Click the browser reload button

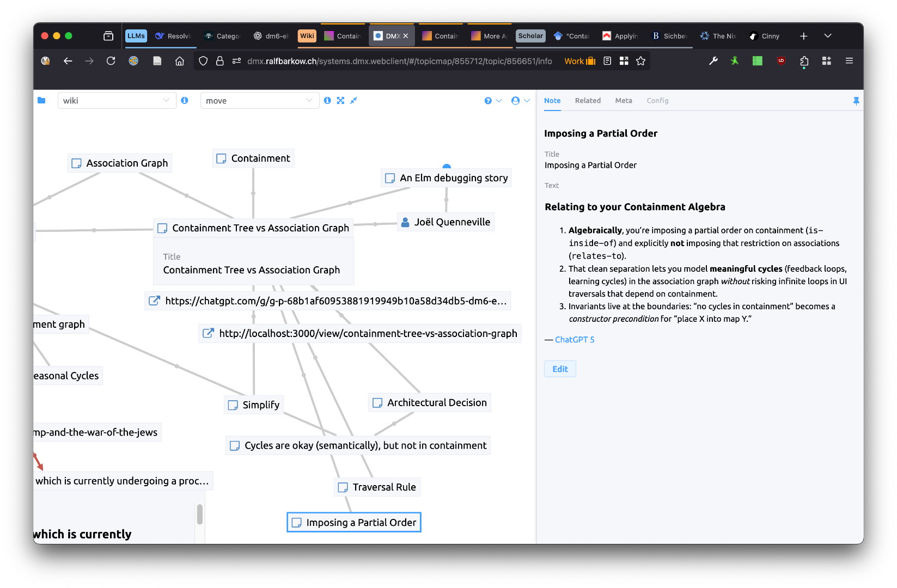(x=111, y=61)
